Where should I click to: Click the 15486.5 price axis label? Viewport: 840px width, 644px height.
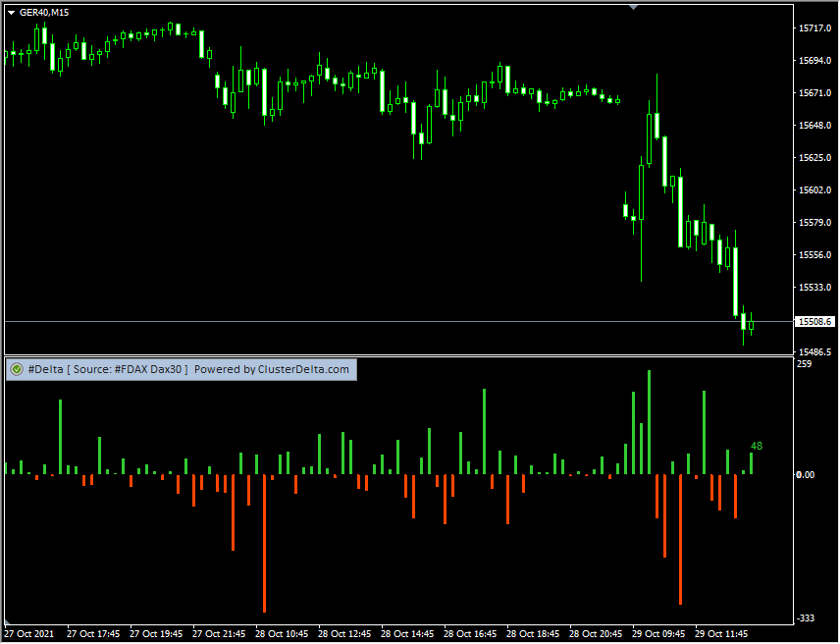coord(815,351)
